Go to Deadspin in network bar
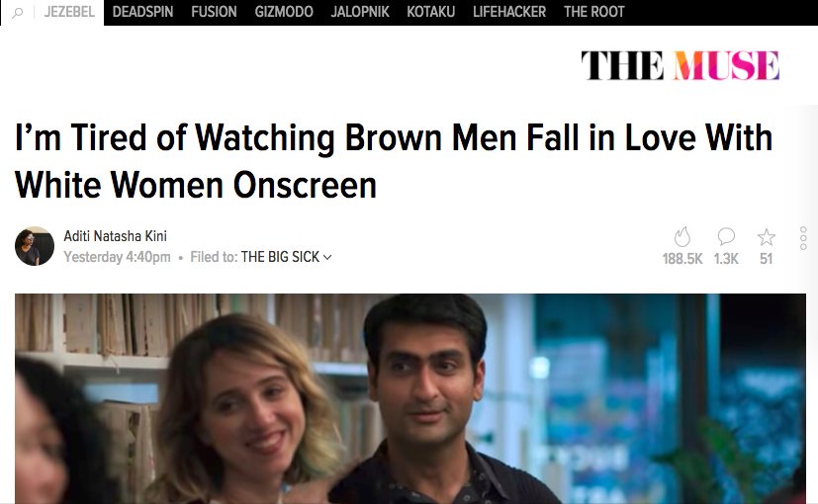Image resolution: width=818 pixels, height=504 pixels. [142, 12]
